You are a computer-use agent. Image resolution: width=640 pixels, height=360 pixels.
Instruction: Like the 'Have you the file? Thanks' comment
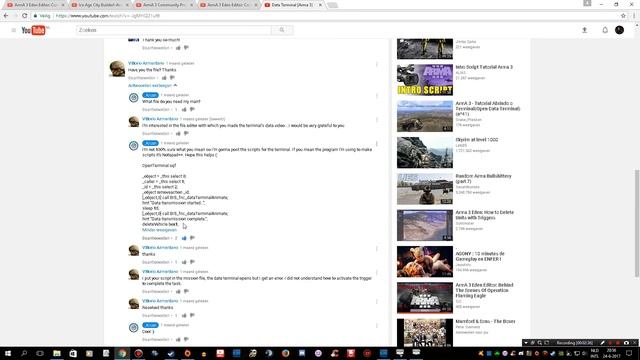pos(164,78)
